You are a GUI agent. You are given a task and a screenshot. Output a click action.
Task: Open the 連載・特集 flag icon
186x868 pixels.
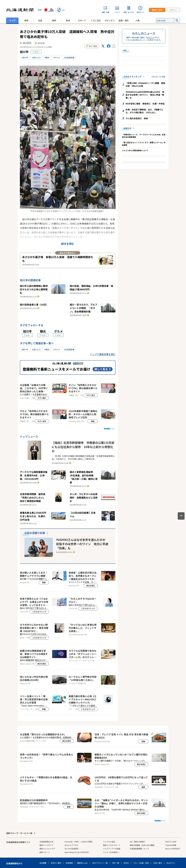click(x=105, y=8)
